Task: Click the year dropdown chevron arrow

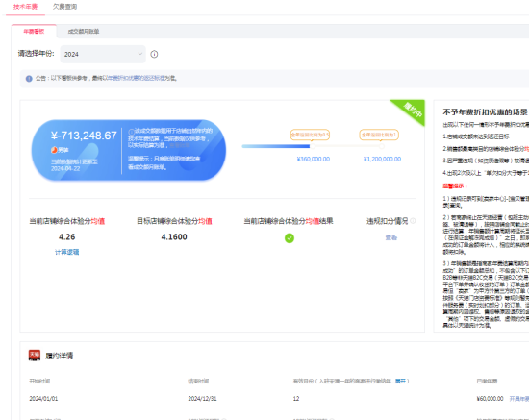Action: pos(140,54)
